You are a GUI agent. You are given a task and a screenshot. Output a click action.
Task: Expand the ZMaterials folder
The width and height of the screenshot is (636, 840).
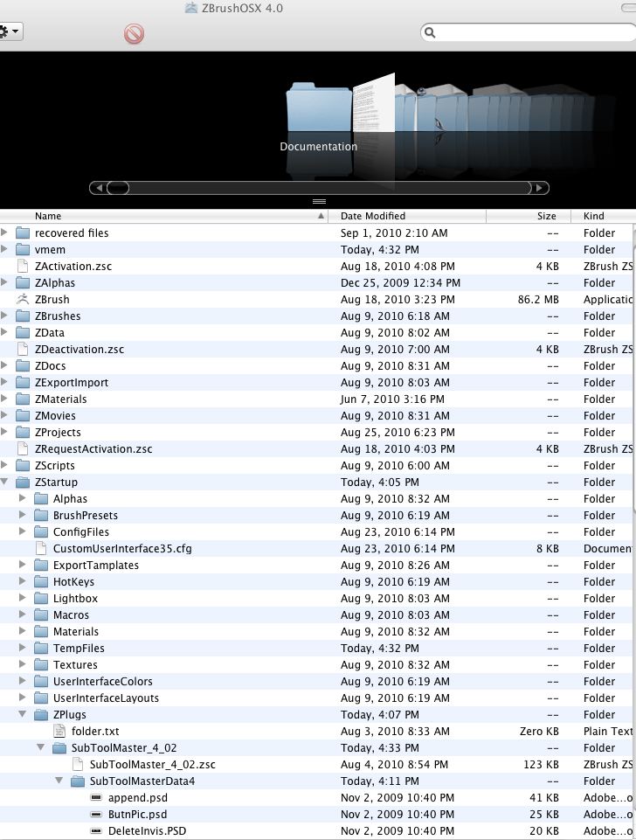click(4, 399)
